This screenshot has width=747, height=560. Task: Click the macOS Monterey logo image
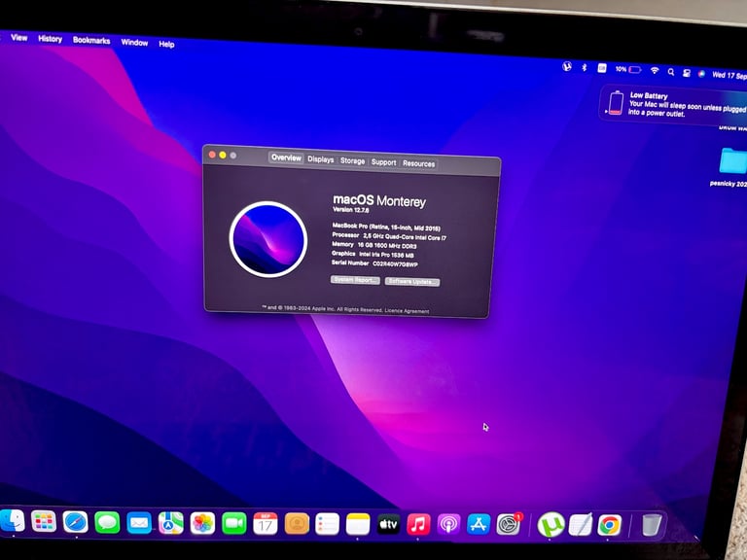pyautogui.click(x=267, y=239)
